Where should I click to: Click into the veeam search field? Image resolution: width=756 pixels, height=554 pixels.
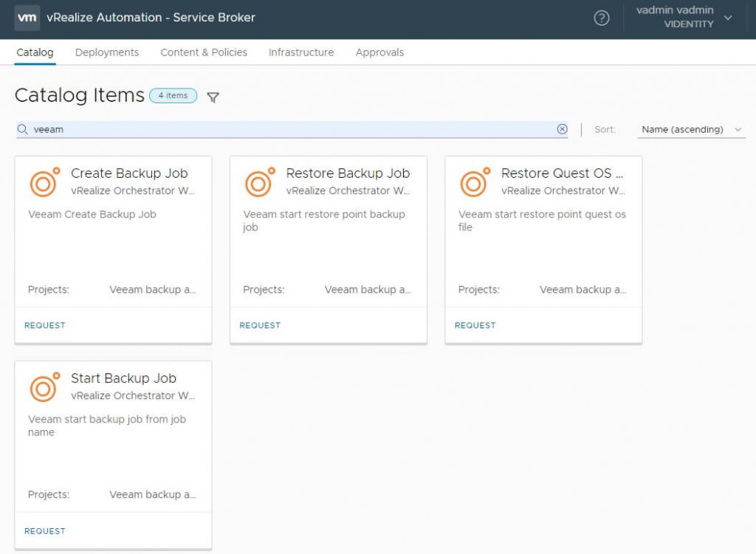292,129
